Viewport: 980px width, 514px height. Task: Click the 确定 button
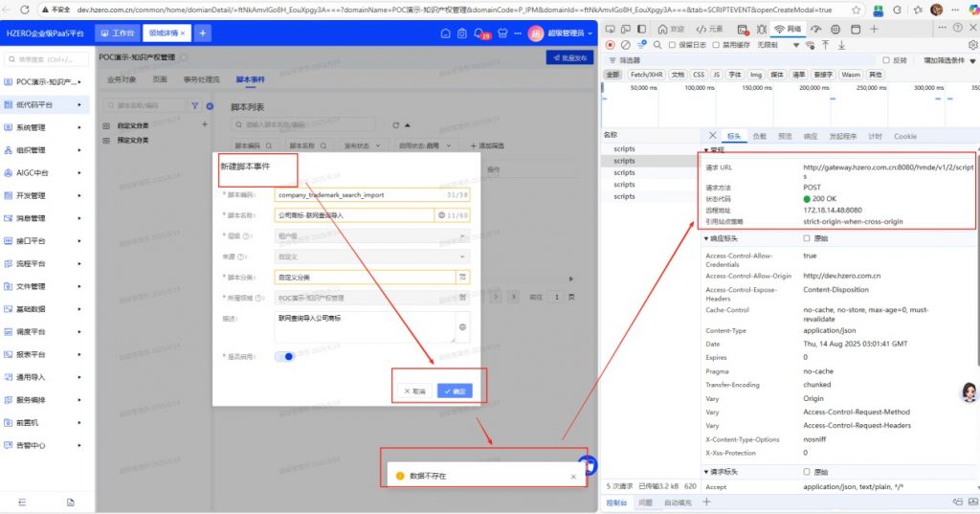point(455,391)
